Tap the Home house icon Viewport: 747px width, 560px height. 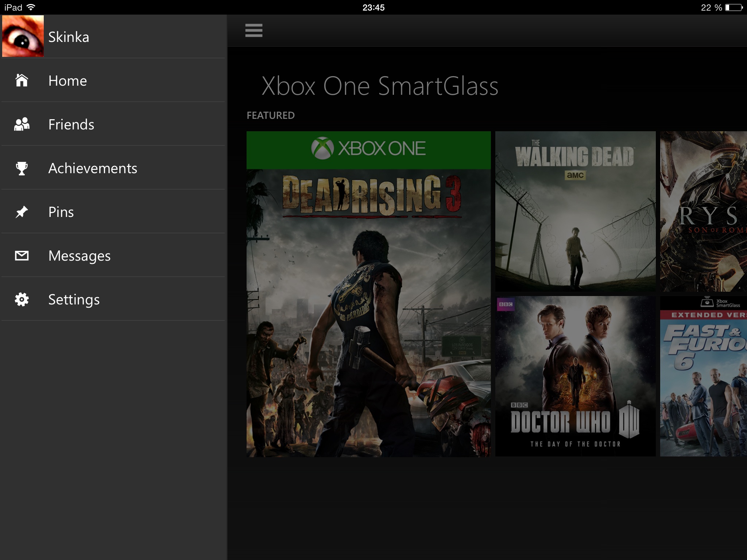(22, 80)
